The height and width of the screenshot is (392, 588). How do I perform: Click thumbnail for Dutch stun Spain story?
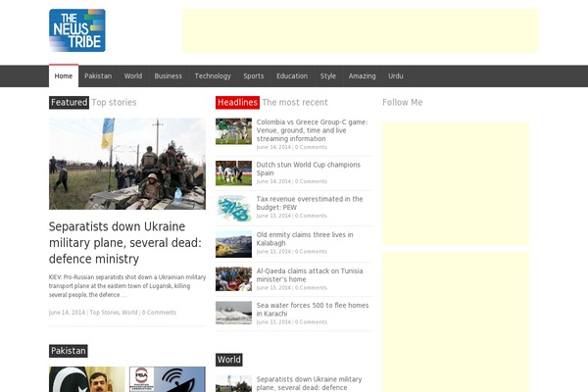click(233, 173)
